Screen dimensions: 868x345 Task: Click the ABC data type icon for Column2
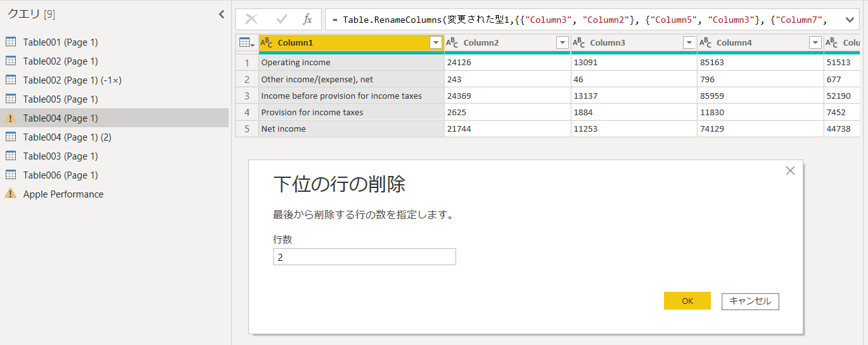[x=452, y=42]
